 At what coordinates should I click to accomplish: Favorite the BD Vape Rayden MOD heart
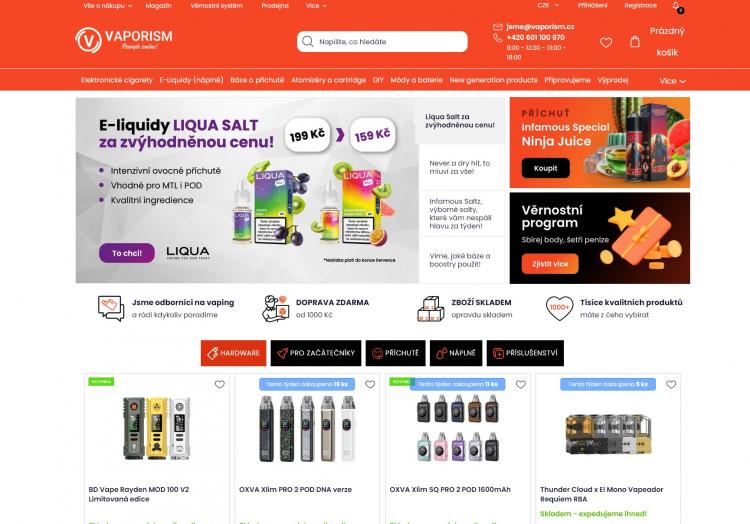(x=220, y=384)
